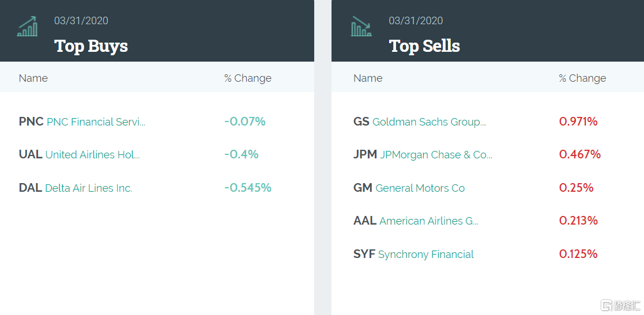Sort Top Sells by Name column

pyautogui.click(x=368, y=78)
